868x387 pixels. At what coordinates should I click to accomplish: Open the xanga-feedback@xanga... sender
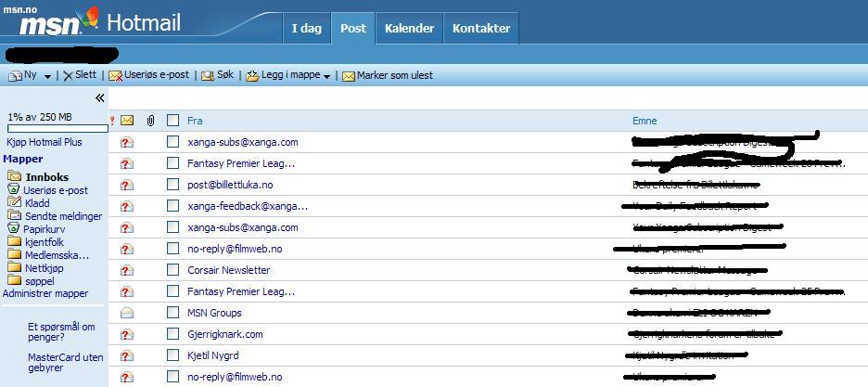248,207
